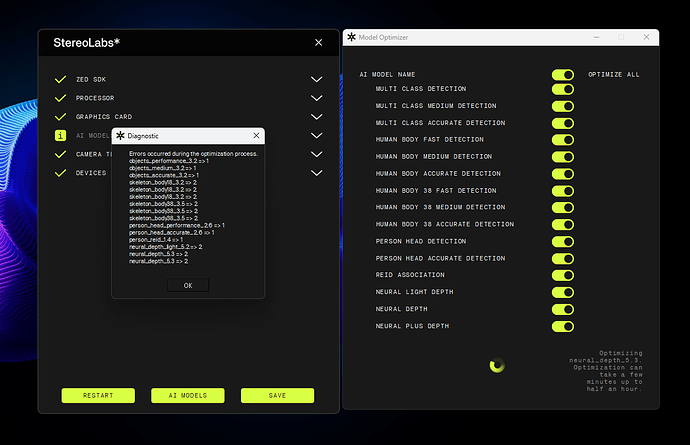This screenshot has height=445, width=690.
Task: Click the Processor checkmark status icon
Action: click(x=60, y=98)
